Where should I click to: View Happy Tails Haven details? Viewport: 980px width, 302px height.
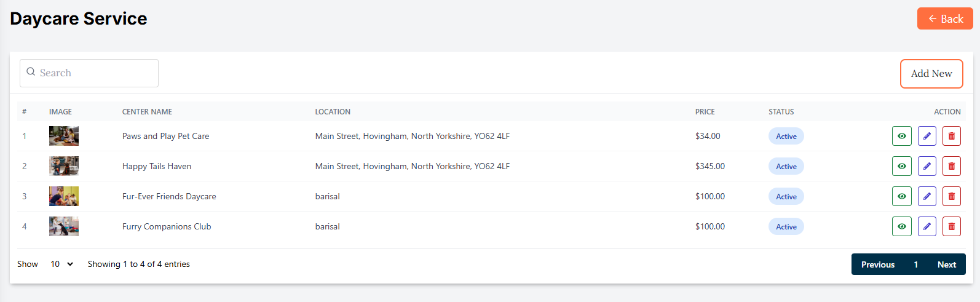[901, 166]
